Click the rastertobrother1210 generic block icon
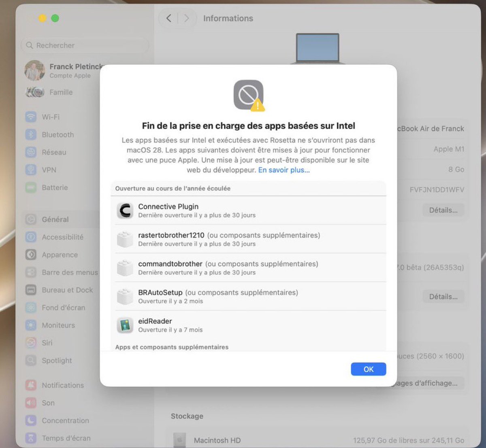This screenshot has height=448, width=486. [x=125, y=239]
